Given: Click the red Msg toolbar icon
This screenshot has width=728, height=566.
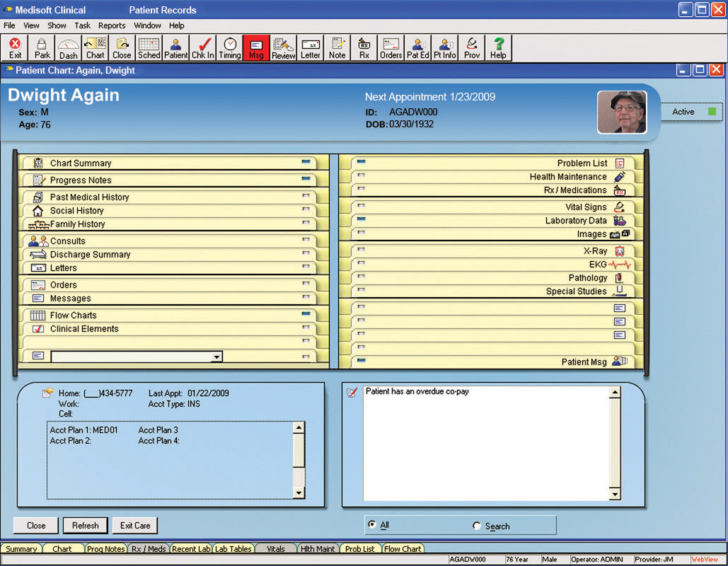Looking at the screenshot, I should 256,48.
